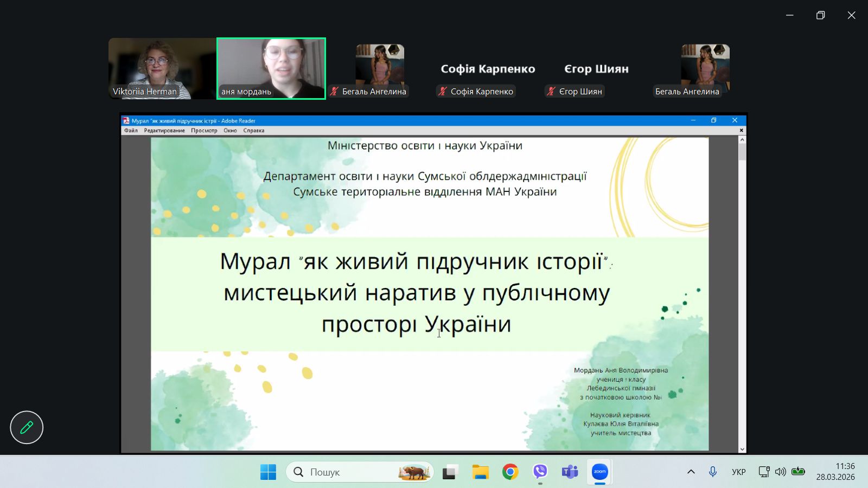Open the clock and date panel

[x=835, y=472]
